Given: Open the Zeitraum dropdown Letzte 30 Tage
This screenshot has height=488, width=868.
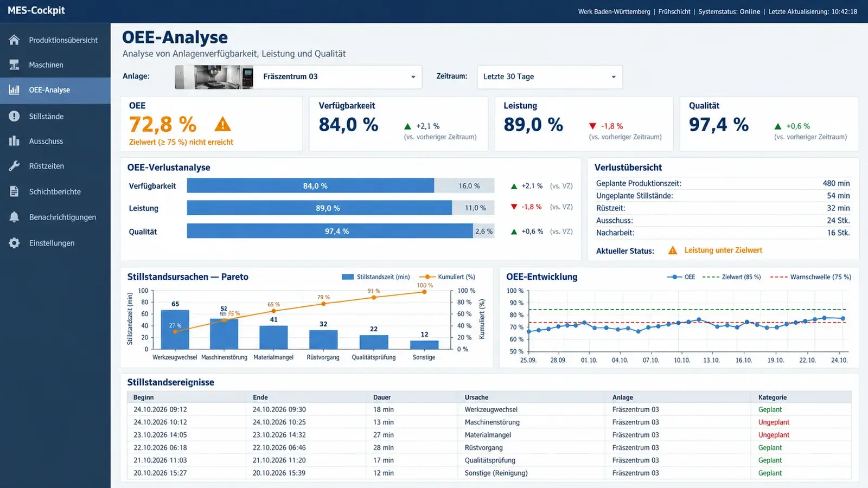Looking at the screenshot, I should [x=550, y=77].
